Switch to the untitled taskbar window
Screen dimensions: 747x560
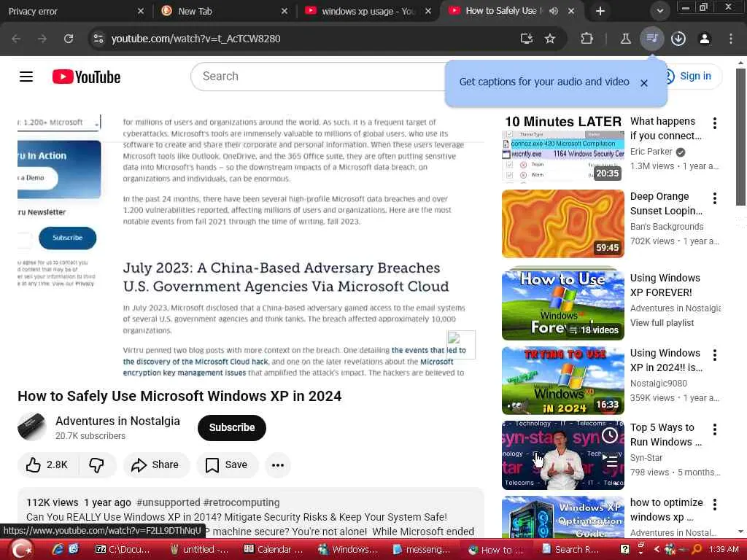[200, 550]
